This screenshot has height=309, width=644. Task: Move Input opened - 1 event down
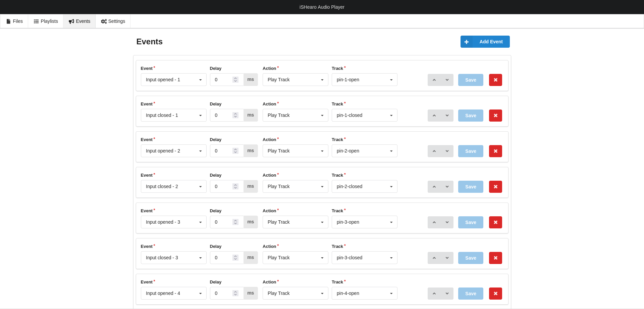(447, 80)
